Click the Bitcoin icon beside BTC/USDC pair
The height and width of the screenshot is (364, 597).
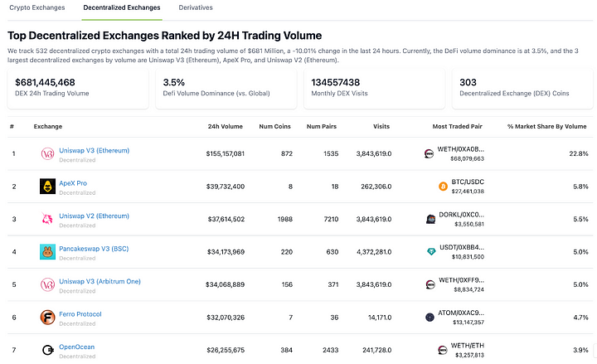[443, 187]
